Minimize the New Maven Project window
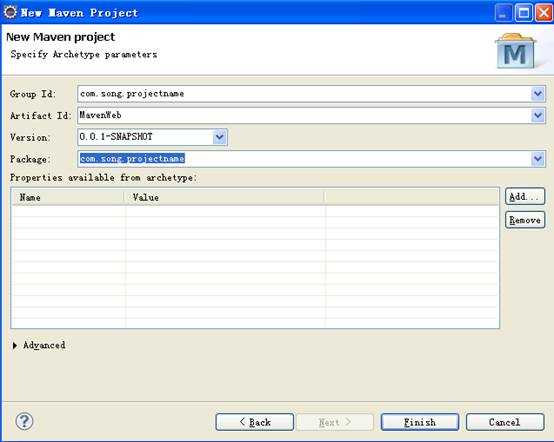Viewport: 554px width, 442px height. pos(503,13)
